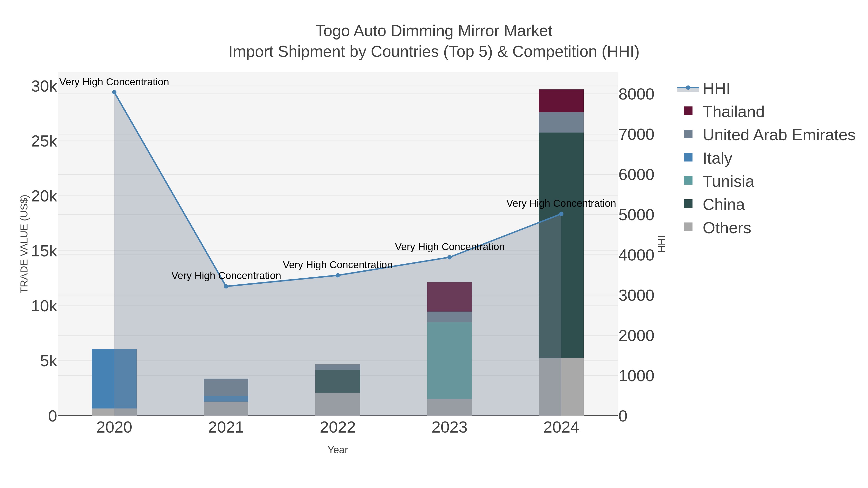Screen dimensions: 868x488
Task: Click the China bar segment for 2022
Action: [x=338, y=381]
